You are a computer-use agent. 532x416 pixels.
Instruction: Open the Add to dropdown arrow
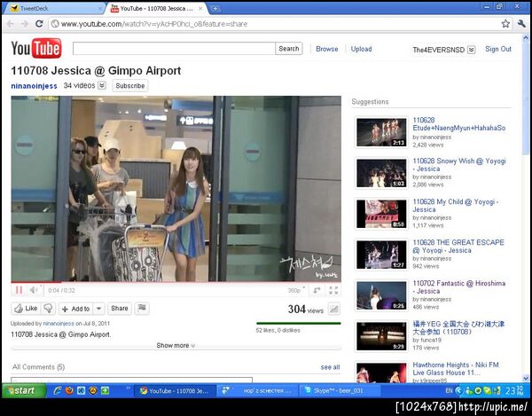click(98, 309)
